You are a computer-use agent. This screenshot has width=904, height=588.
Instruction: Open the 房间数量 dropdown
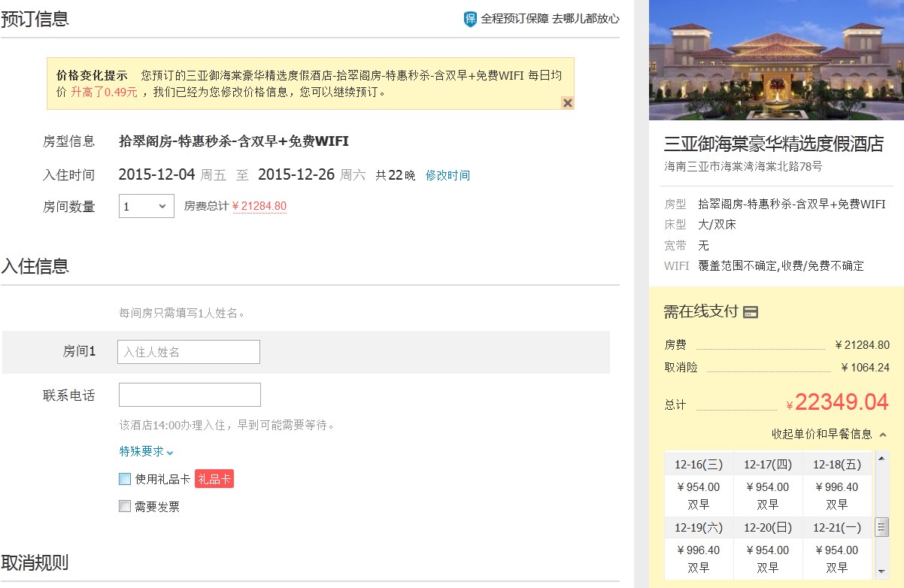[147, 206]
